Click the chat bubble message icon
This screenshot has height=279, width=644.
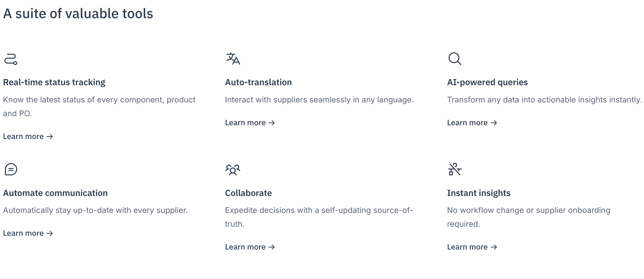[11, 169]
